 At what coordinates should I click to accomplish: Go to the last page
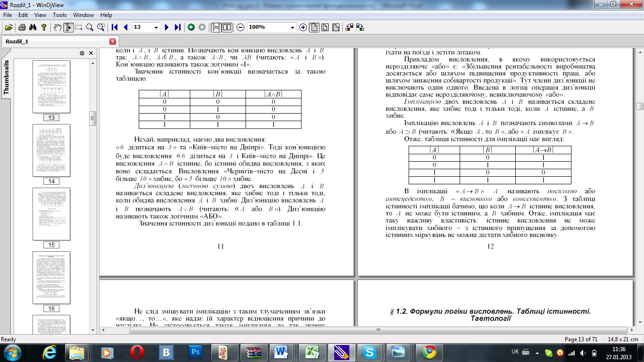pos(177,27)
